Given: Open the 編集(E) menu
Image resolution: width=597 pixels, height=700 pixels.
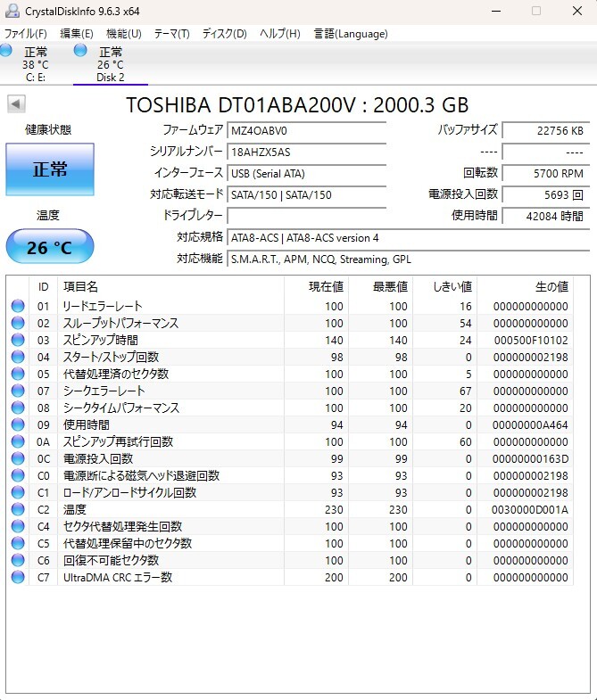Looking at the screenshot, I should (77, 34).
